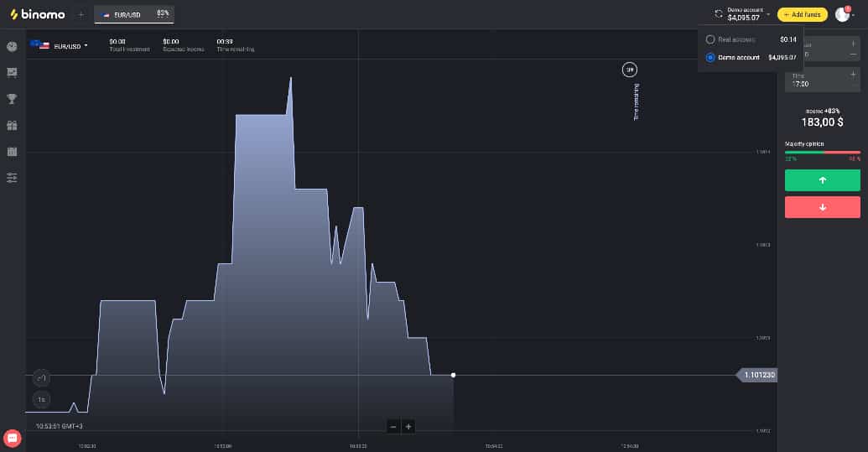
Task: Click the EU-US flag pair icon
Action: tap(40, 44)
